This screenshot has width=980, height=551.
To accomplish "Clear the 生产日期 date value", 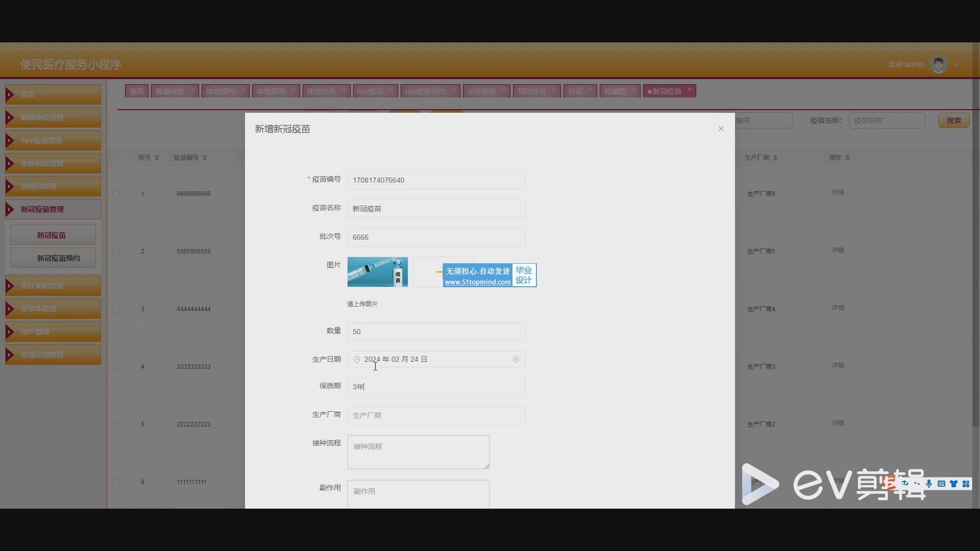I will click(516, 359).
